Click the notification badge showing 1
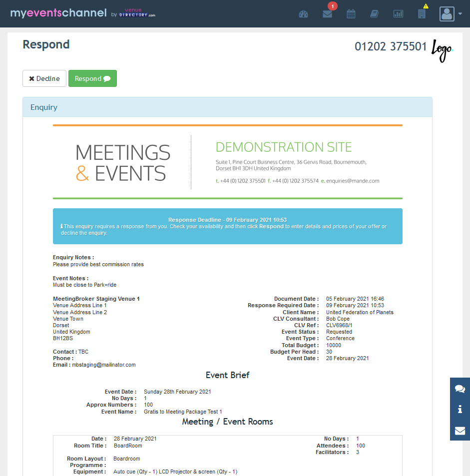Image resolution: width=470 pixels, height=476 pixels. 333,6
